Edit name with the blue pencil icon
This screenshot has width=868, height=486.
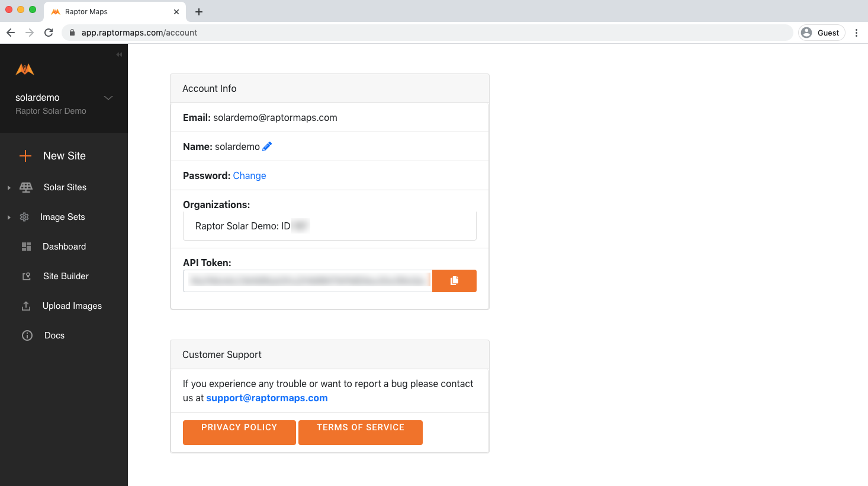click(x=267, y=146)
